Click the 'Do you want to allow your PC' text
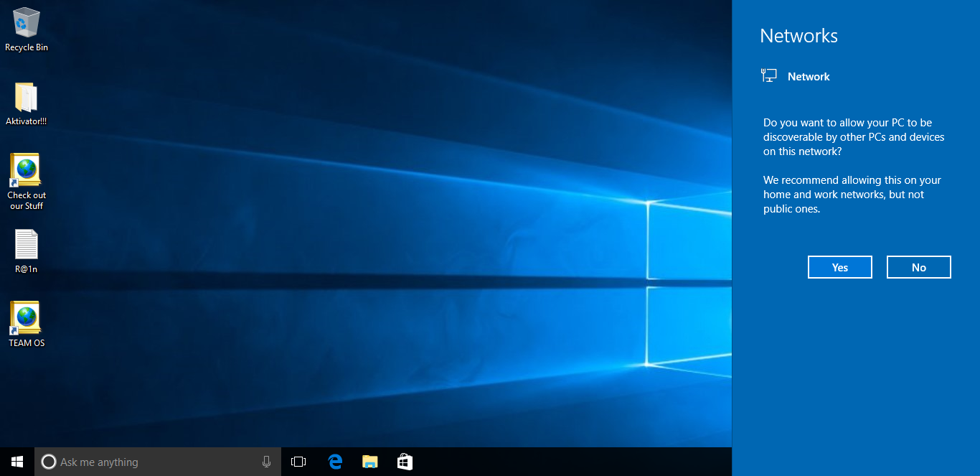 [854, 137]
